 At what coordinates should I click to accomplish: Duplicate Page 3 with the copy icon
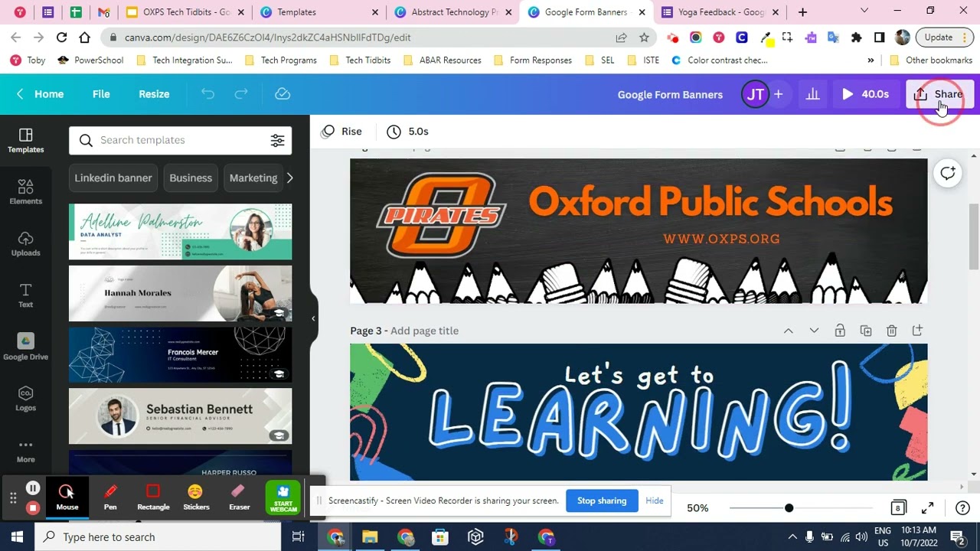pyautogui.click(x=866, y=331)
